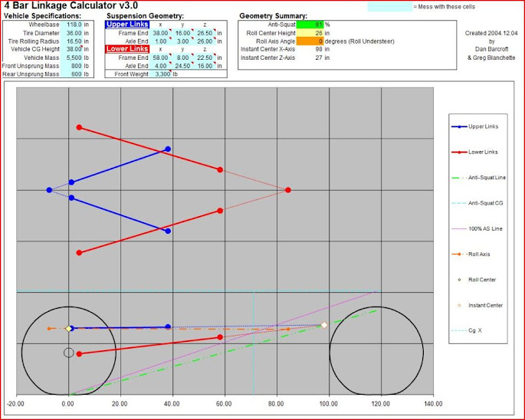Viewport: 525px width, 420px height.
Task: Click the side-view upper link frame end blue point
Action: 168,326
